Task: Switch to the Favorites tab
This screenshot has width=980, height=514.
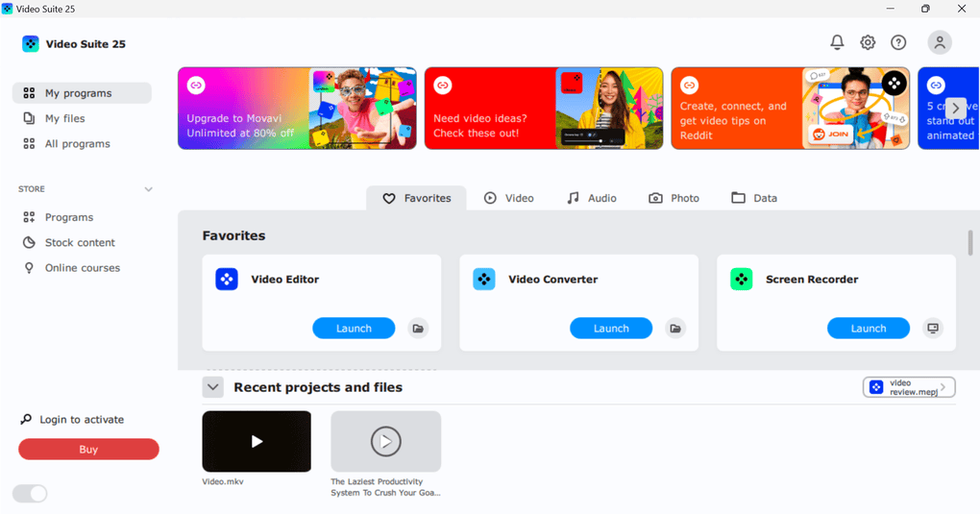Action: click(x=416, y=198)
